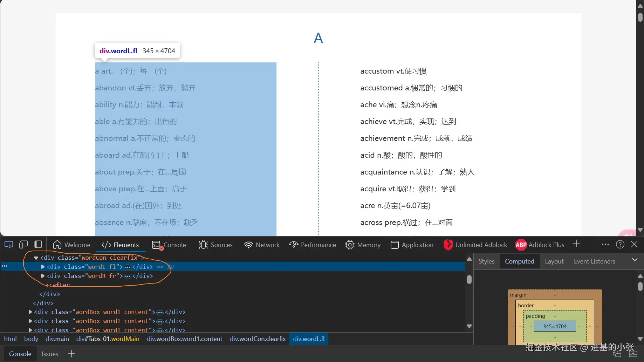
Task: Click the border label in box model
Action: [x=526, y=306]
